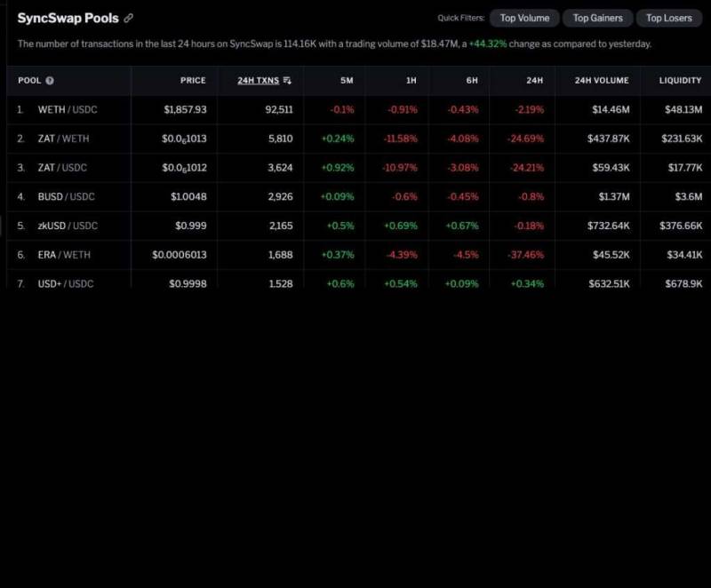Select the $48.13M liquidity cell

click(x=683, y=109)
